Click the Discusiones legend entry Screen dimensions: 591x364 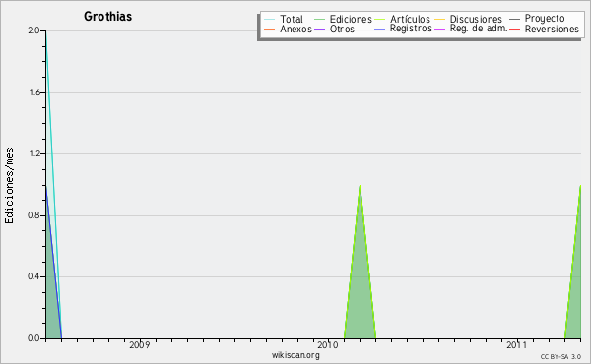point(469,19)
